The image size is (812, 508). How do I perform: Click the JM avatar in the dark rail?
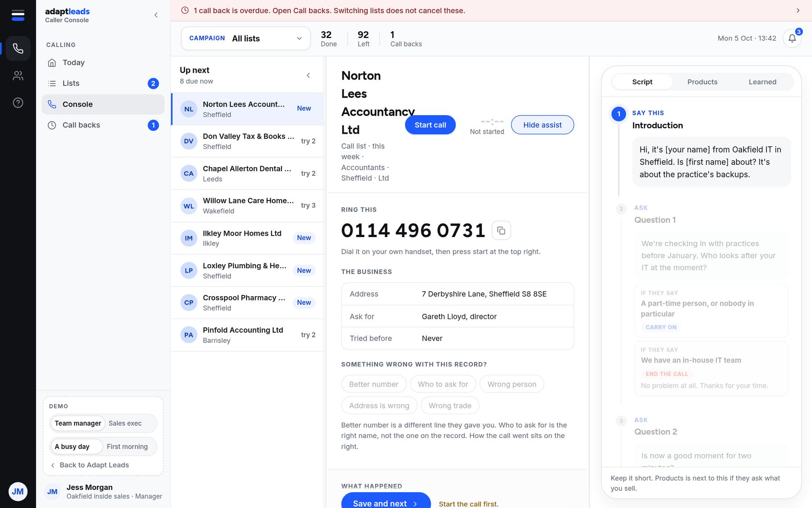tap(18, 491)
